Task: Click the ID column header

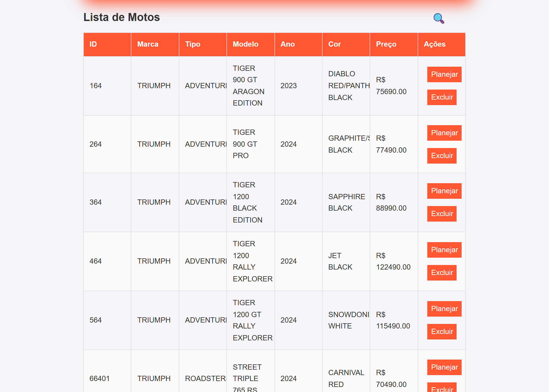Action: click(x=93, y=44)
